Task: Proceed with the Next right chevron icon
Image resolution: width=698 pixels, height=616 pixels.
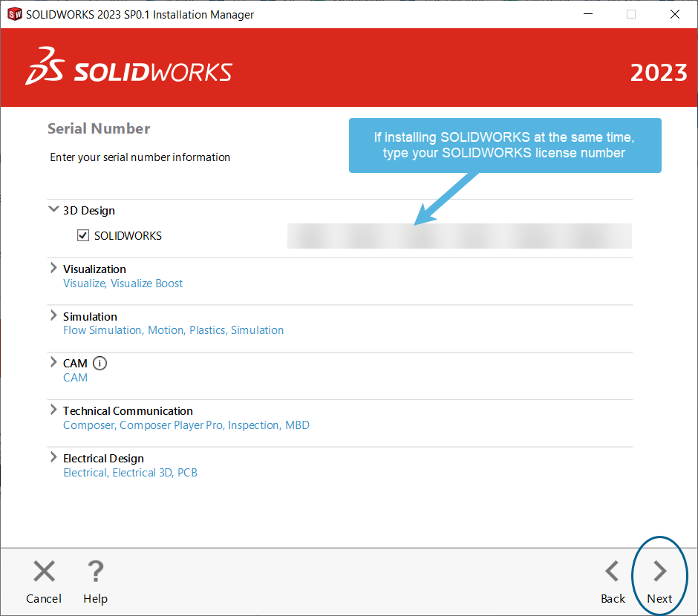Action: click(659, 571)
